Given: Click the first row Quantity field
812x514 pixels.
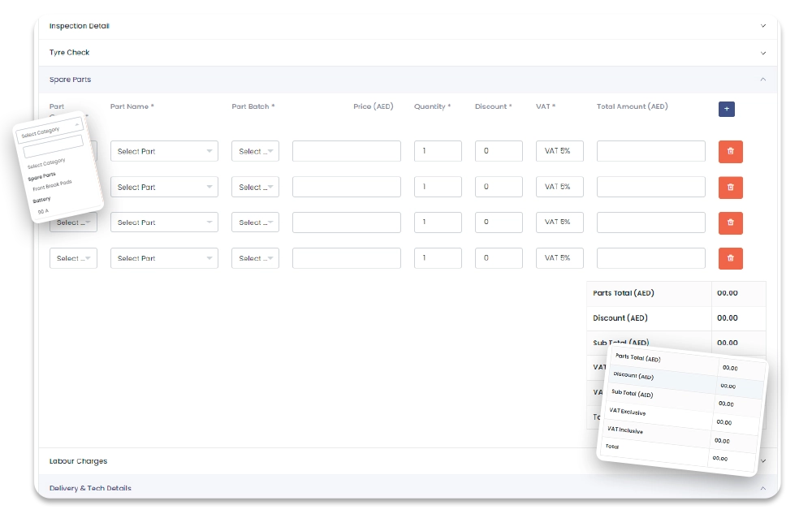Looking at the screenshot, I should (438, 151).
